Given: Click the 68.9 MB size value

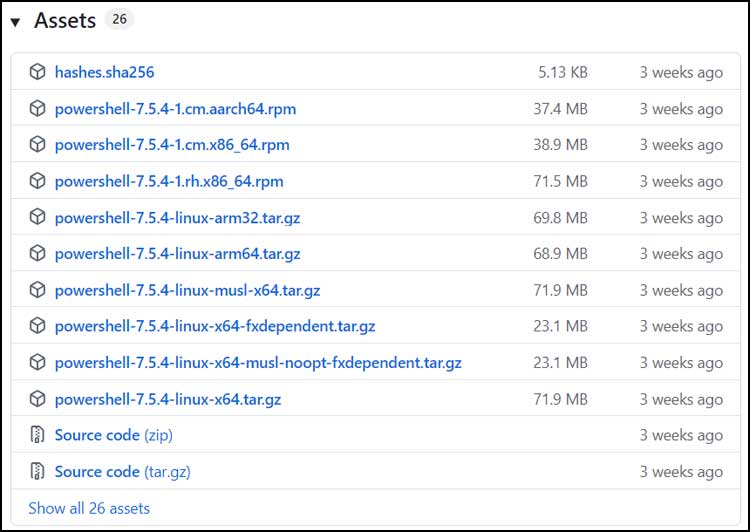Looking at the screenshot, I should [x=561, y=254].
